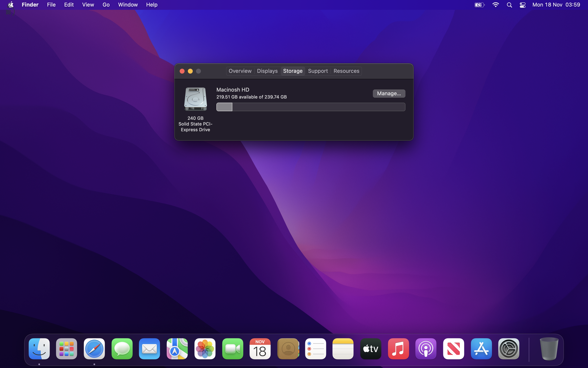Open the File menu
This screenshot has height=368, width=588.
51,5
